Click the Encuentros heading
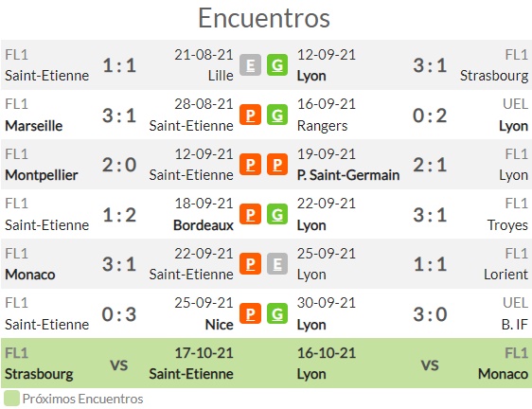532x409 pixels. (264, 18)
